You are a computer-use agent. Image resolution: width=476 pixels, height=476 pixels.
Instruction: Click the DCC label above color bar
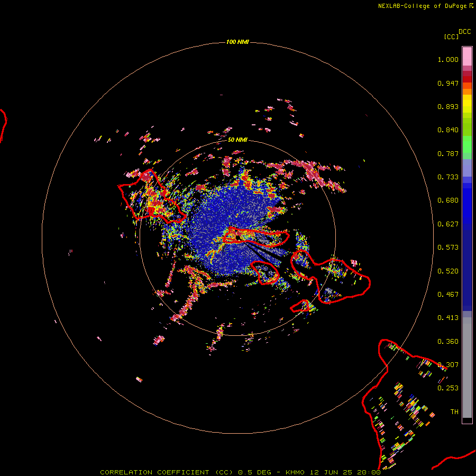(x=465, y=32)
